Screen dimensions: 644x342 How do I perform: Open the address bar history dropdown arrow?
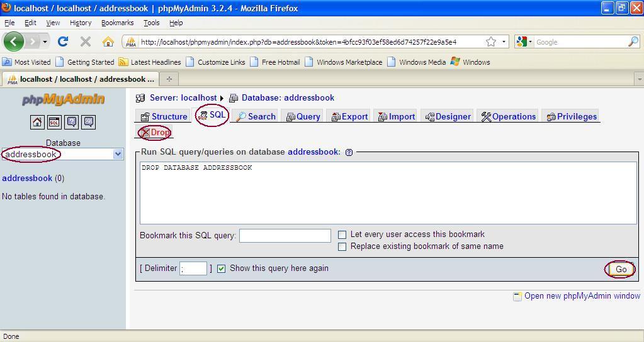(504, 41)
